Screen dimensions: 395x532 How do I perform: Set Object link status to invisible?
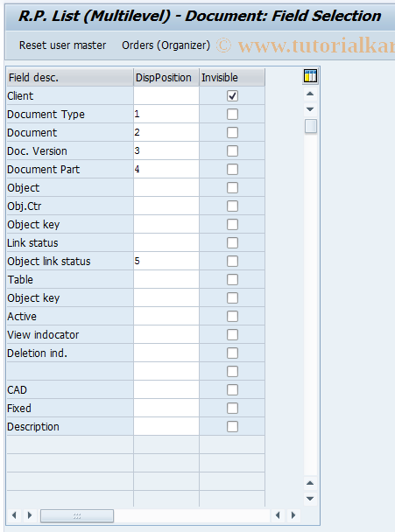point(232,262)
